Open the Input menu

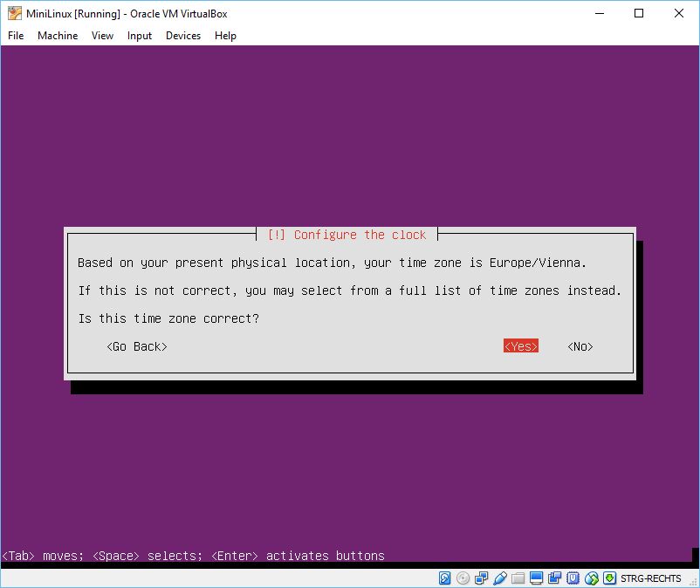140,36
